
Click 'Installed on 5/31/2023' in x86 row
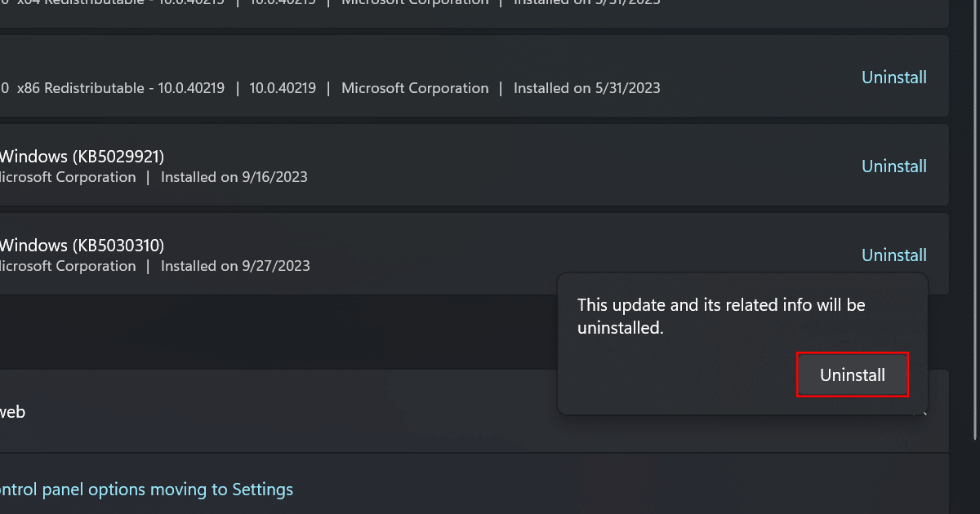[x=586, y=88]
